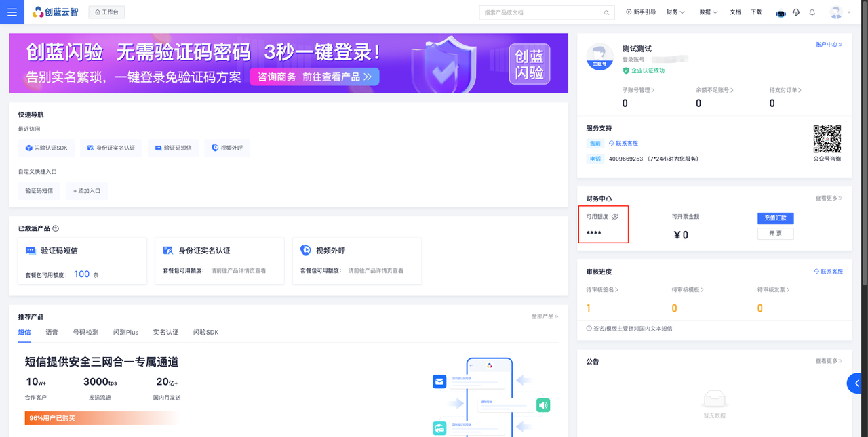Focus the 搜索产品或文档 search field
The height and width of the screenshot is (437, 868).
[x=540, y=13]
